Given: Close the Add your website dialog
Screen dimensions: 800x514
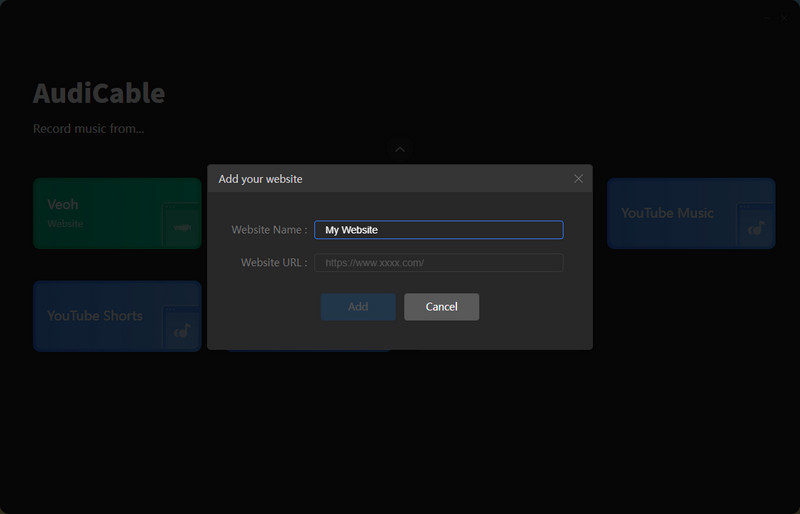Looking at the screenshot, I should point(578,179).
